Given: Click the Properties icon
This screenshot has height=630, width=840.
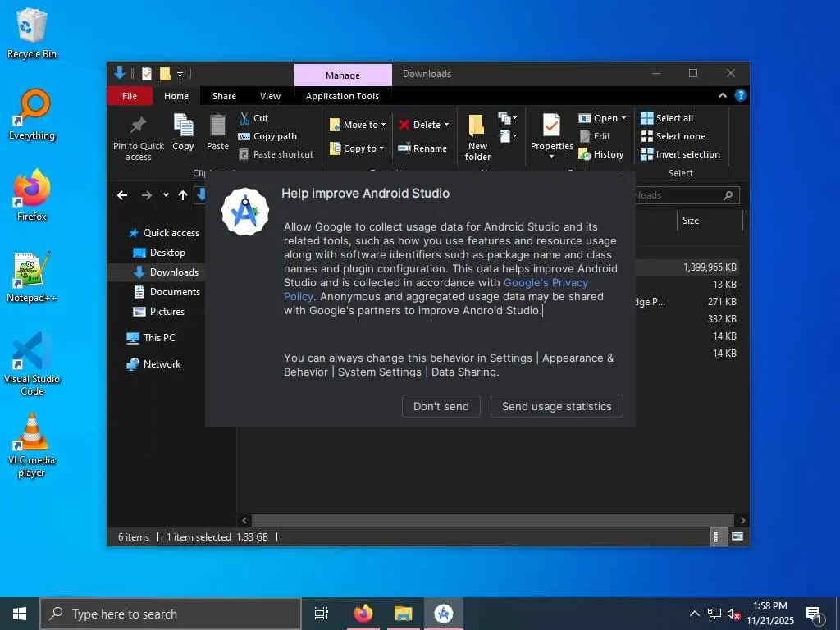Looking at the screenshot, I should click(551, 126).
